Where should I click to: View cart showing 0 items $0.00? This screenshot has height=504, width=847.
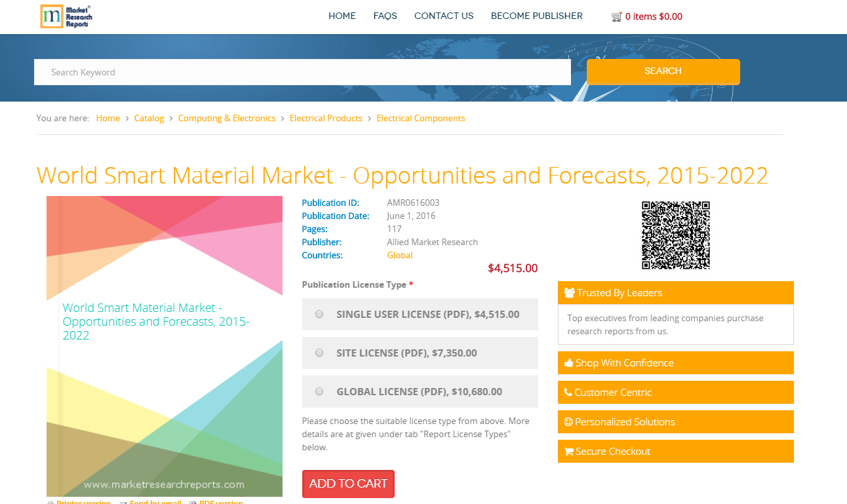point(654,16)
